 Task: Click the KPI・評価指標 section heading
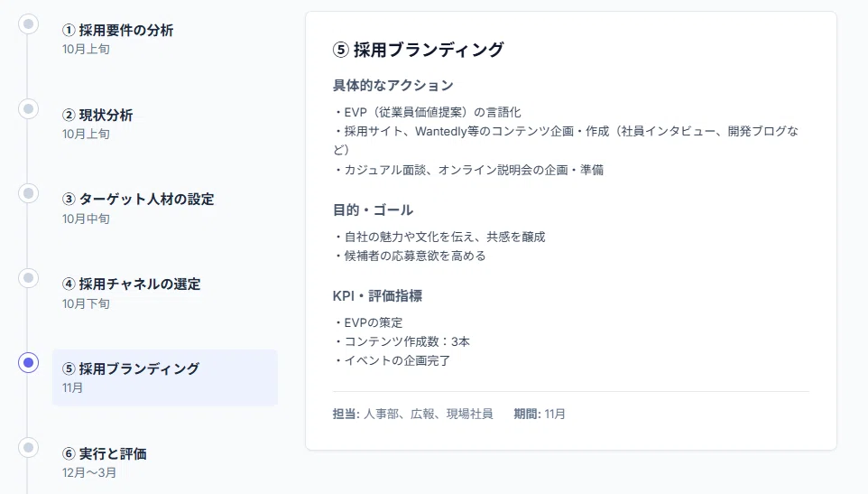pos(377,295)
